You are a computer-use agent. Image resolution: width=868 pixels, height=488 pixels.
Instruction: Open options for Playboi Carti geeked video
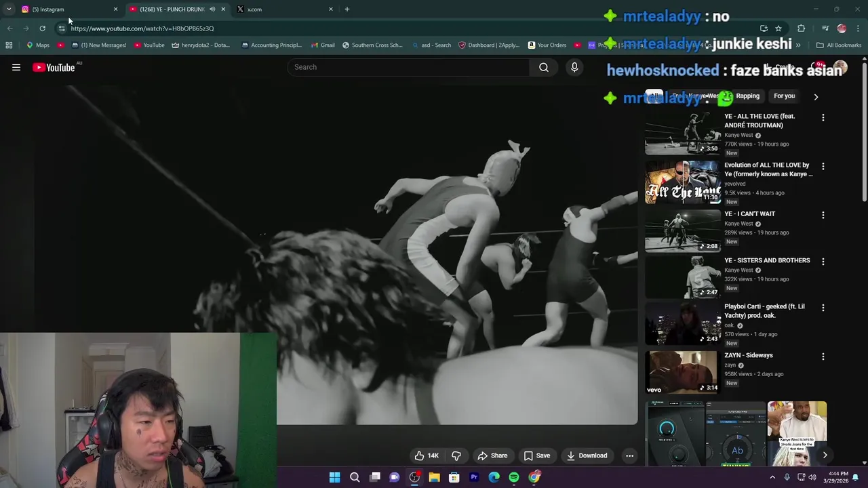[x=823, y=308]
